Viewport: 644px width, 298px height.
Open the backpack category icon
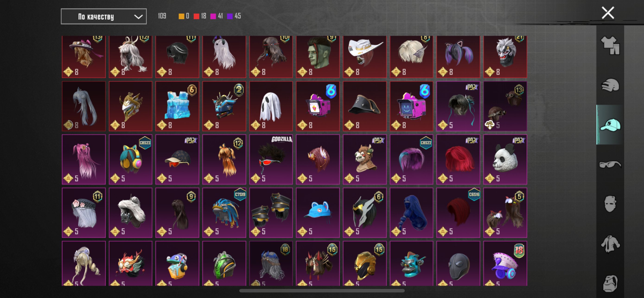pos(610,283)
